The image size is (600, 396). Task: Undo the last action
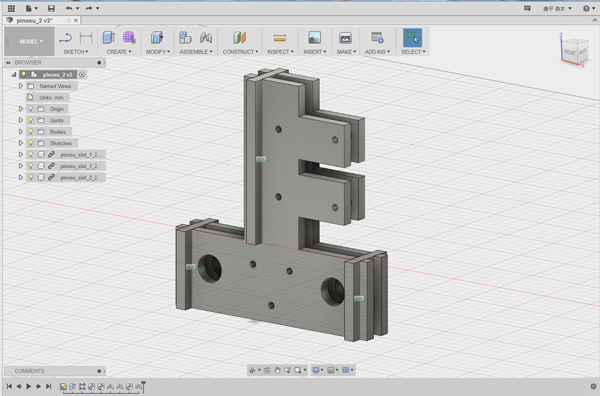(69, 8)
